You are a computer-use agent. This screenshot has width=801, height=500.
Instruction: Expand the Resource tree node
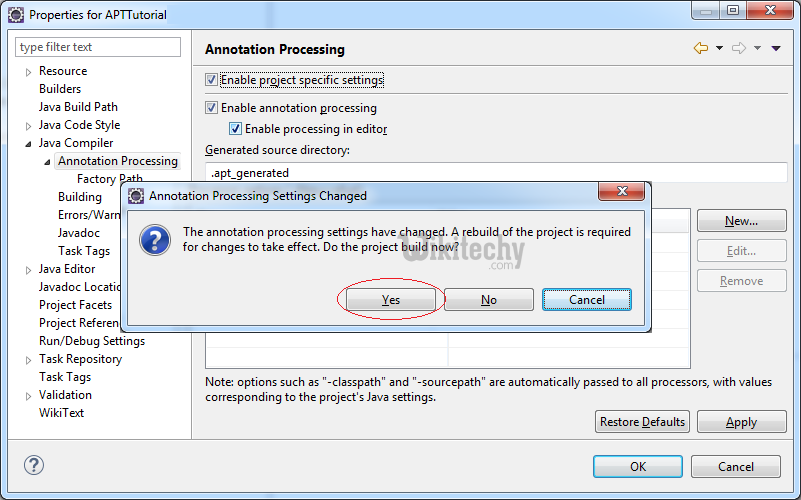(29, 71)
